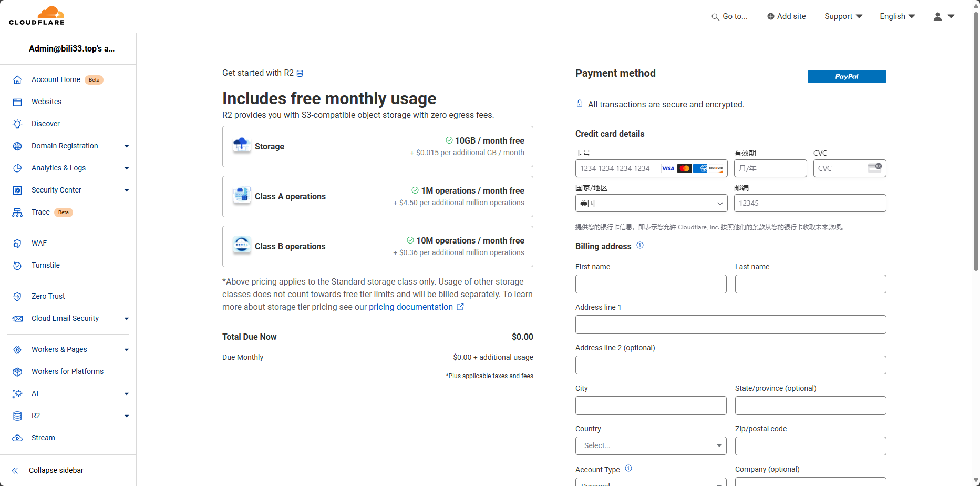Open the 国家/地区 country dropdown
980x486 pixels.
651,203
